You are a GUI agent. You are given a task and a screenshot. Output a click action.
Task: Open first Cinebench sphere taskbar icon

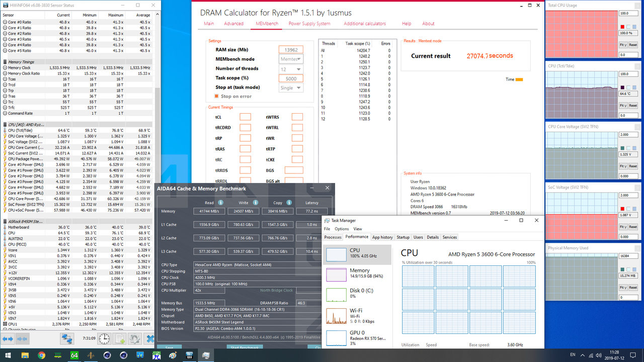tap(107, 355)
